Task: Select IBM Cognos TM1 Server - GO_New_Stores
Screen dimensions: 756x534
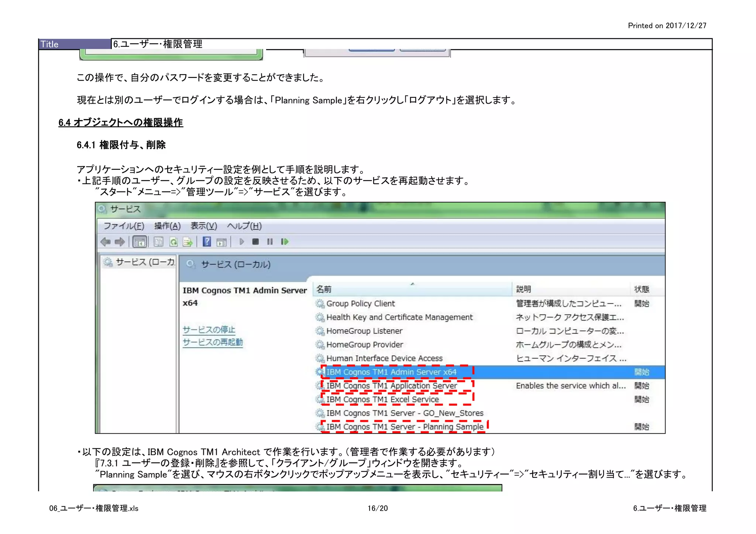Action: coord(489,413)
